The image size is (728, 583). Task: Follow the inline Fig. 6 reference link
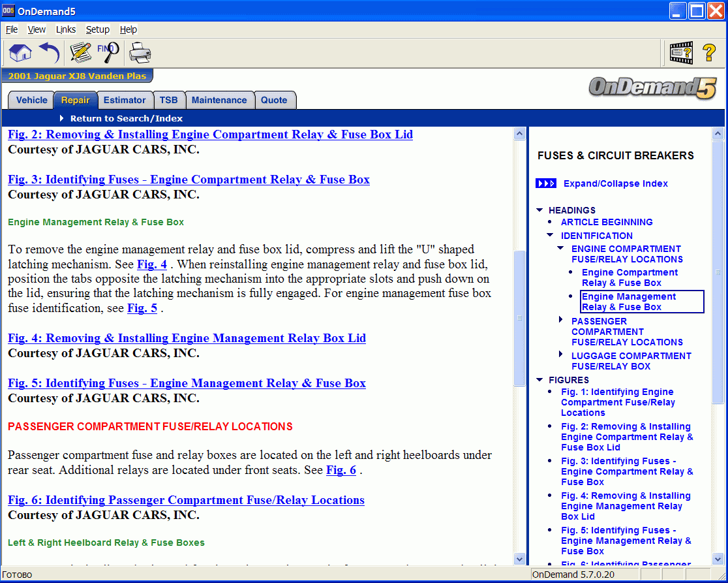[341, 470]
